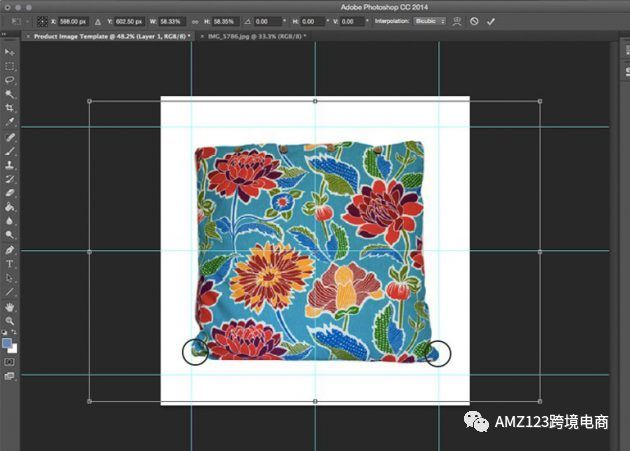Select the Zoom tool
Screen dimensions: 630x451
coord(10,321)
